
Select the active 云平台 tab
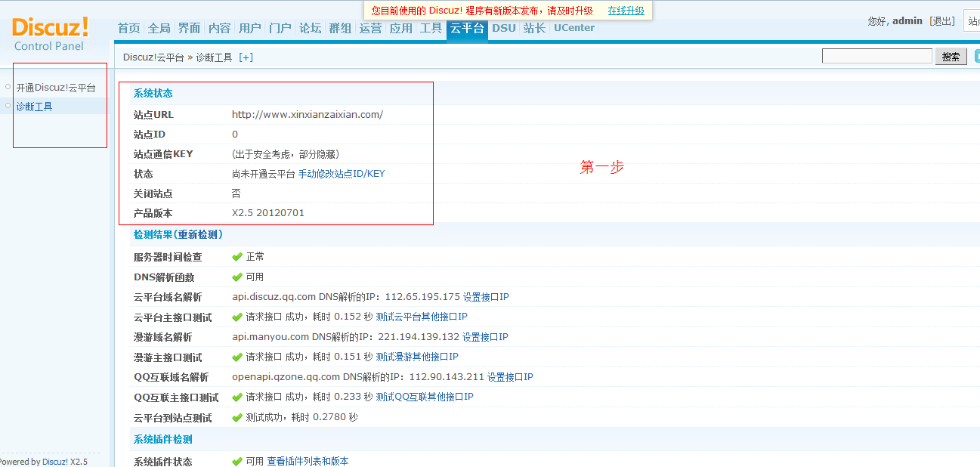(467, 29)
